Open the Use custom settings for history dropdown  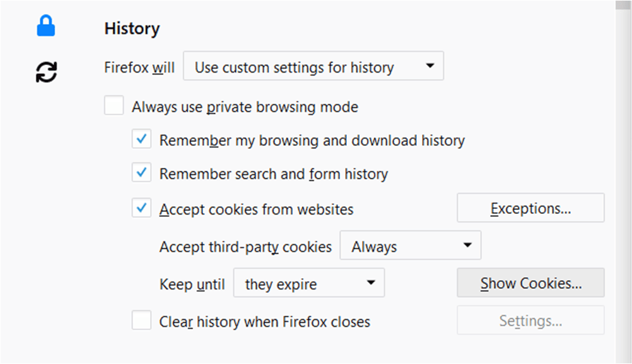pos(313,66)
